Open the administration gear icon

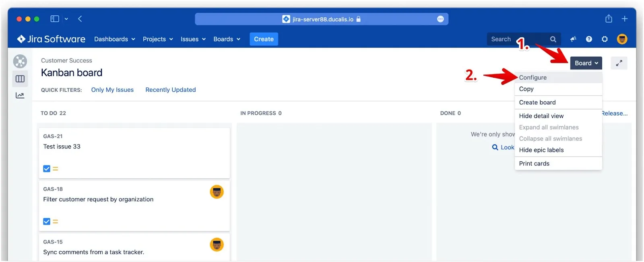click(x=605, y=39)
